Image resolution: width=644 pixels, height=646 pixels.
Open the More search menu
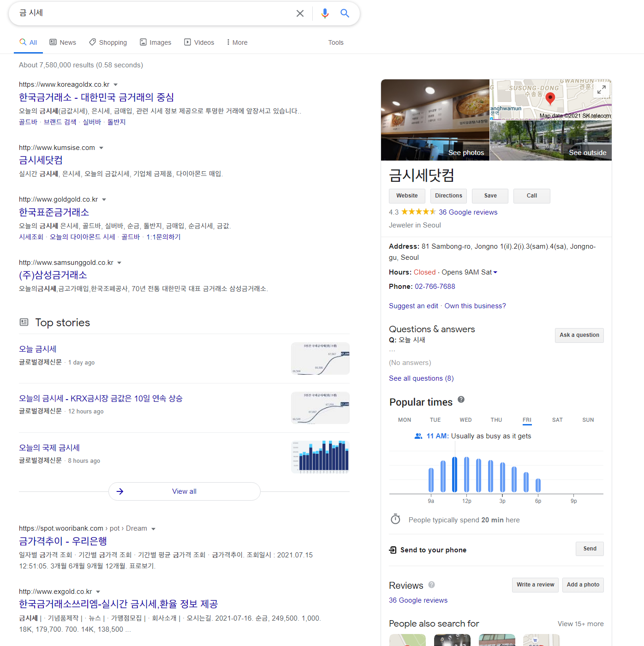tap(237, 42)
